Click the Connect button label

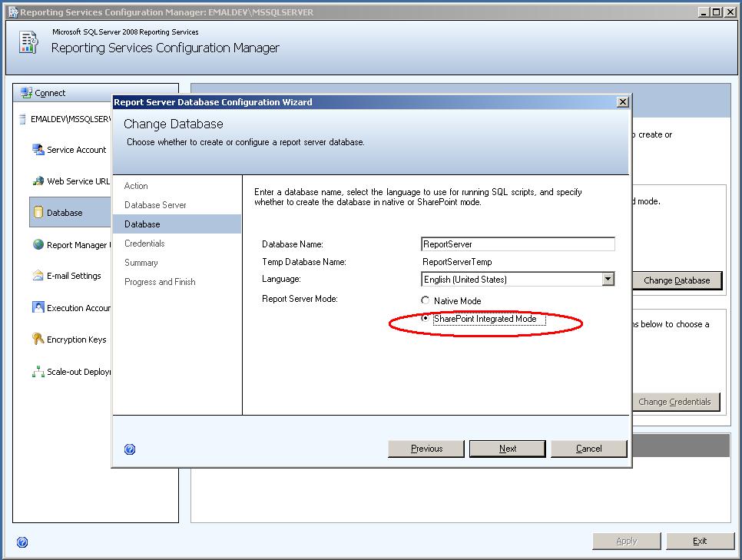pyautogui.click(x=50, y=93)
